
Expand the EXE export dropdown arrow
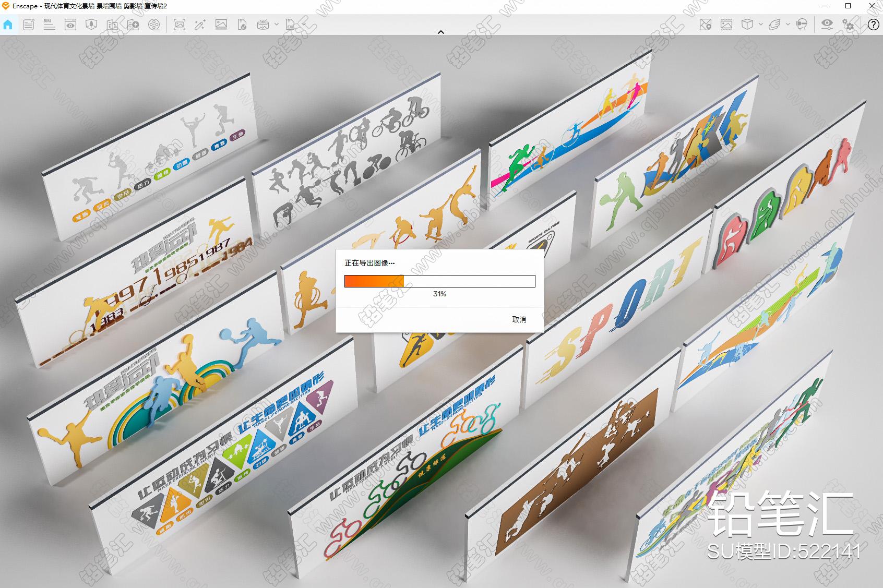pos(304,25)
